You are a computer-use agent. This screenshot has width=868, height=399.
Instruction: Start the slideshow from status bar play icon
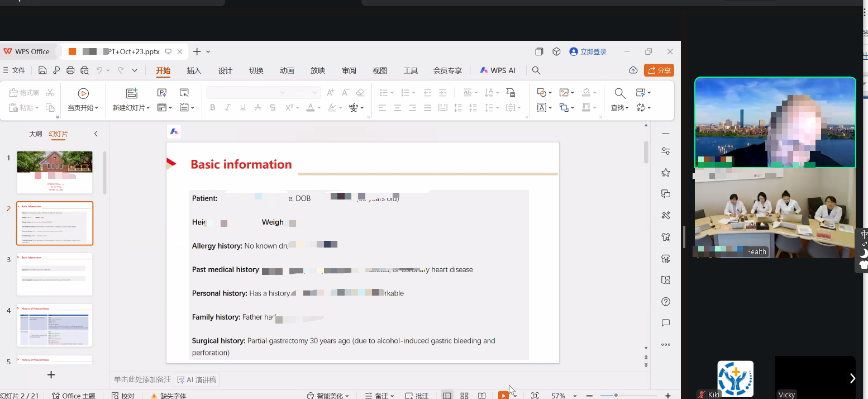[502, 395]
